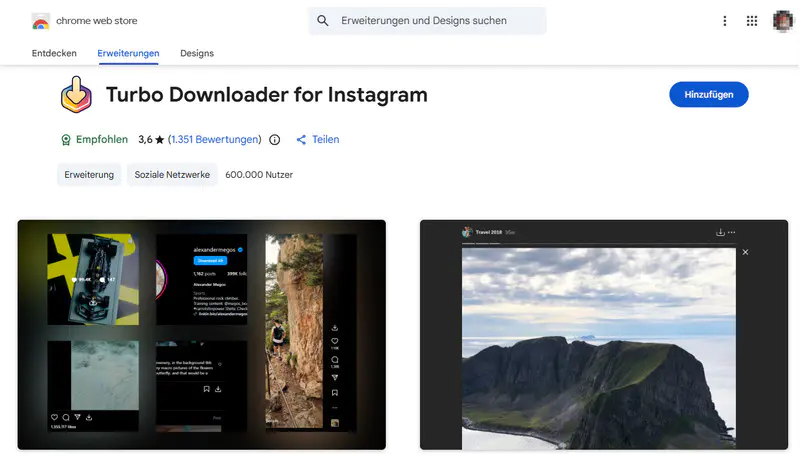Switch to the Entdecken tab
Screen dimensions: 800x457
(x=54, y=54)
